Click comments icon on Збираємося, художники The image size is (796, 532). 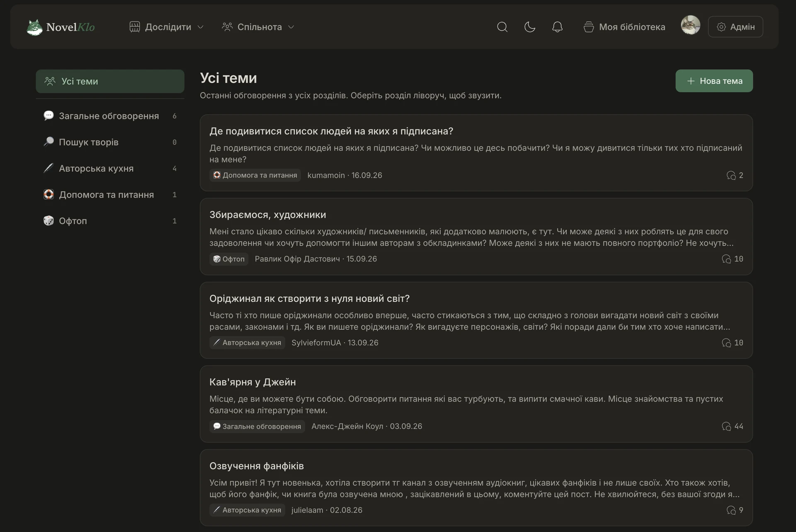pyautogui.click(x=726, y=259)
